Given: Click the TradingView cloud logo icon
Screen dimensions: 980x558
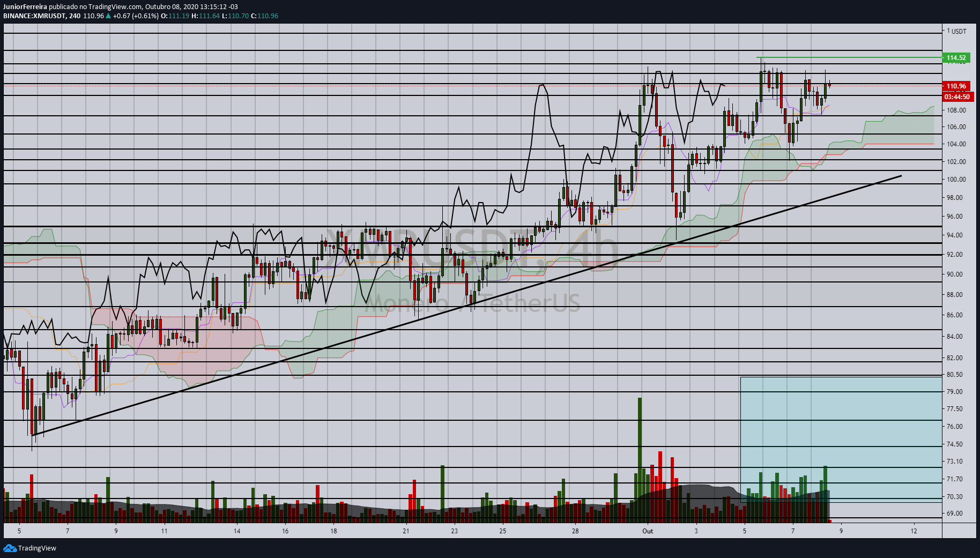Looking at the screenshot, I should 10,548.
